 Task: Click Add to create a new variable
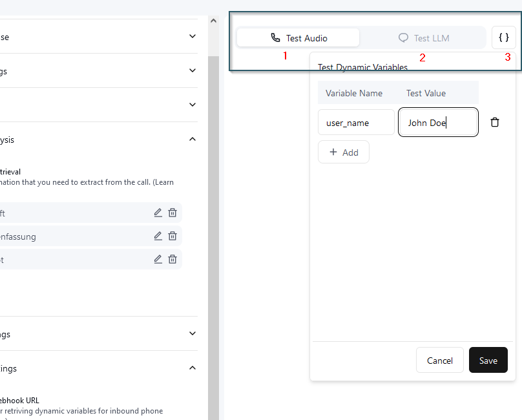pos(344,152)
